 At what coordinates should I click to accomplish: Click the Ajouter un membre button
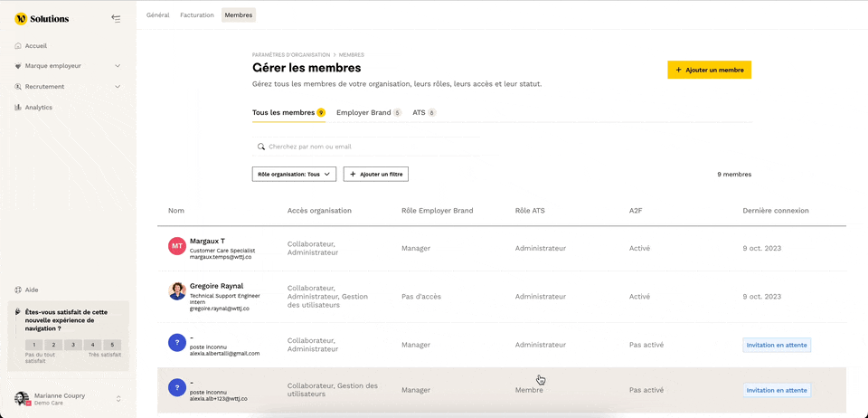click(709, 70)
